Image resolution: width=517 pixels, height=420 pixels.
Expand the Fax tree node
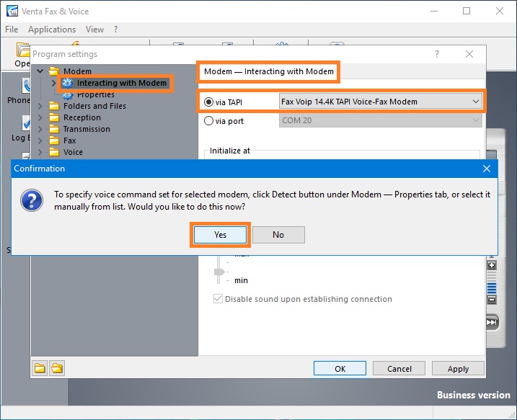click(40, 140)
